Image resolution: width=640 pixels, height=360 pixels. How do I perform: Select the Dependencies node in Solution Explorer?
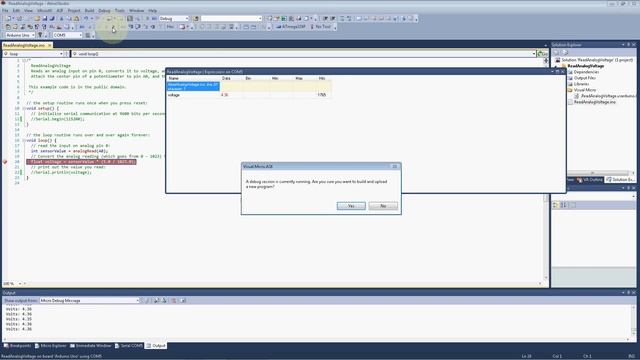pyautogui.click(x=586, y=72)
